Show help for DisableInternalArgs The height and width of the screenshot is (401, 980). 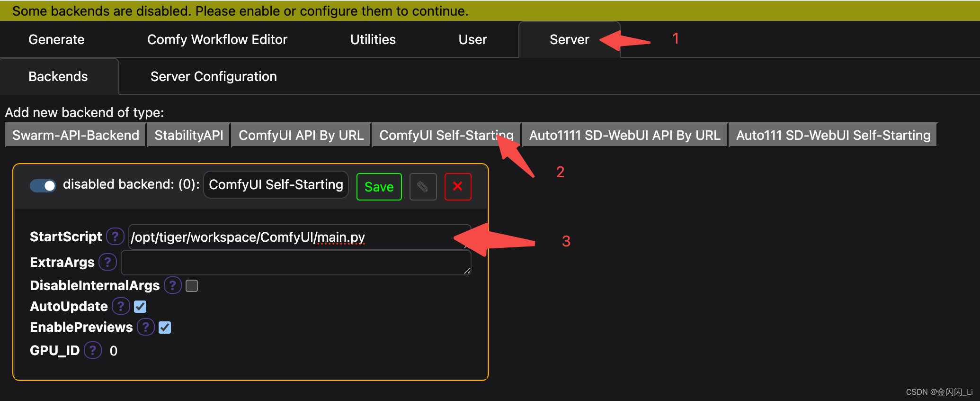coord(173,285)
